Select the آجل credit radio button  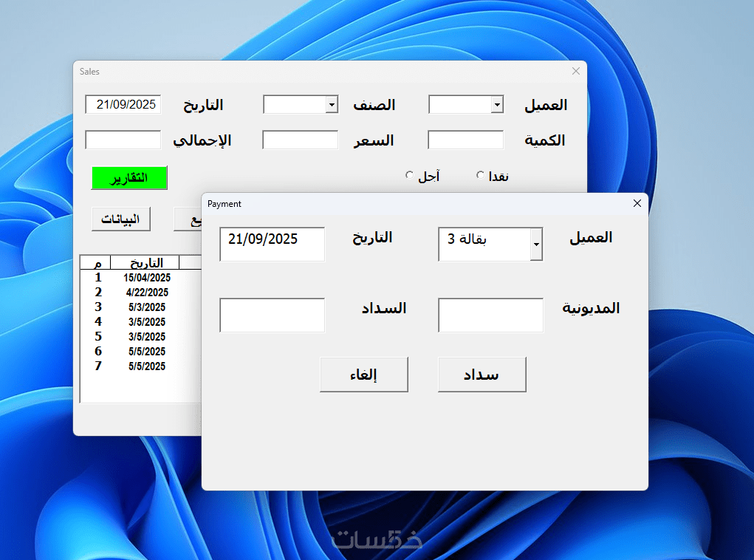409,175
